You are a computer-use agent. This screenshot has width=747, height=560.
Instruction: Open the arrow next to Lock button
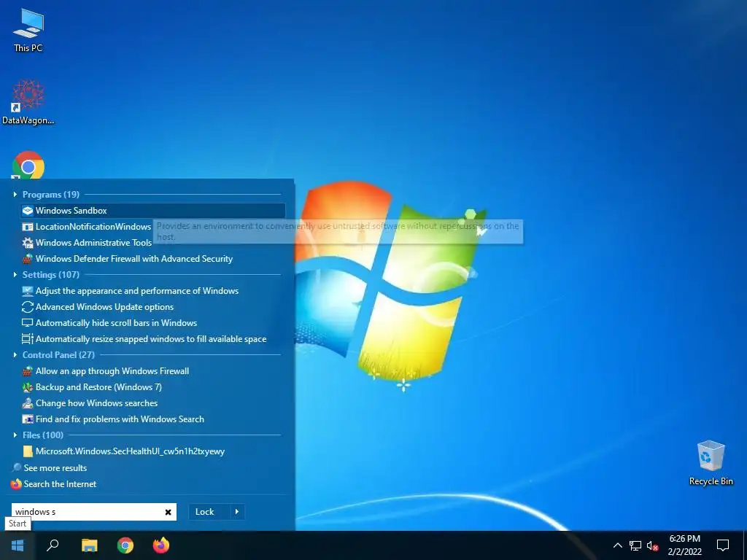[x=237, y=512]
